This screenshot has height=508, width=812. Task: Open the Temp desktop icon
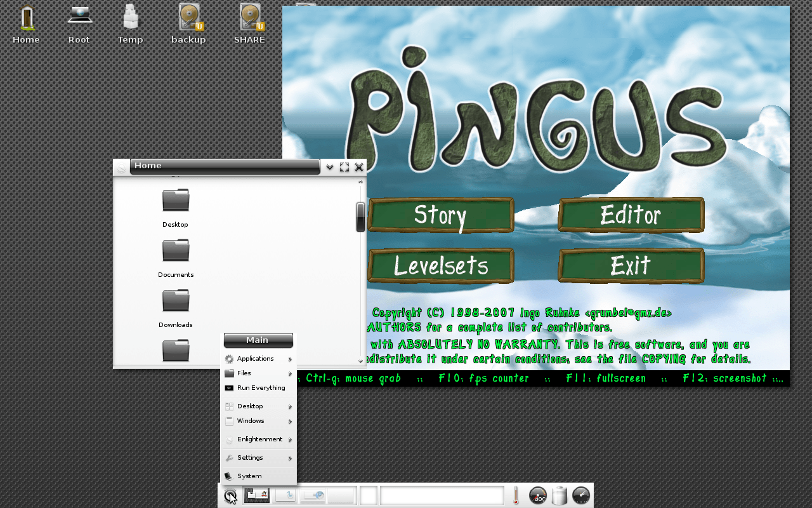[x=130, y=24]
